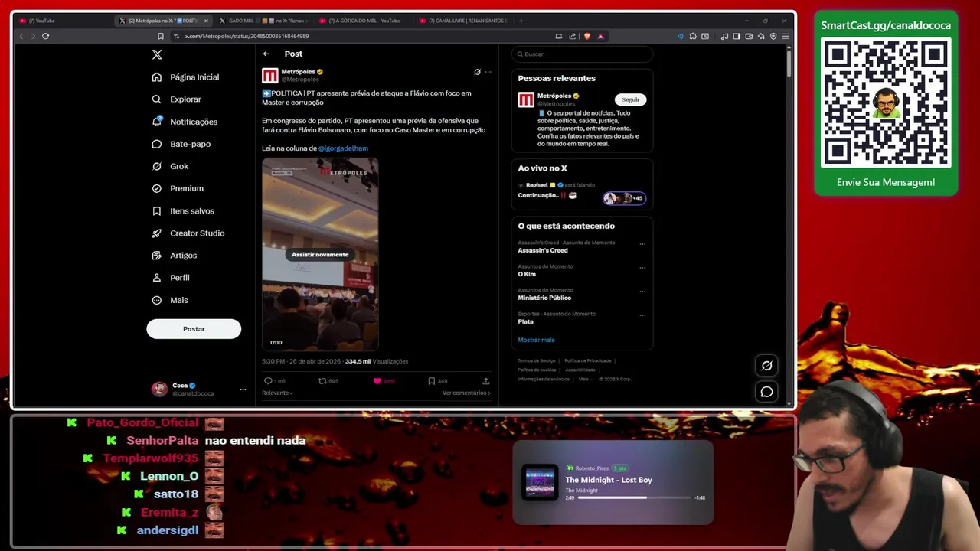Open Termos de Serviço link

coord(536,360)
